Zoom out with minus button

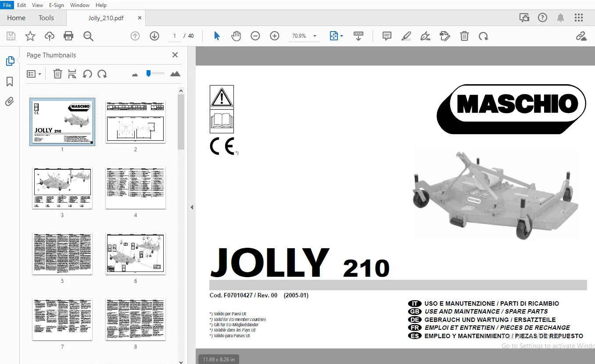pos(255,36)
